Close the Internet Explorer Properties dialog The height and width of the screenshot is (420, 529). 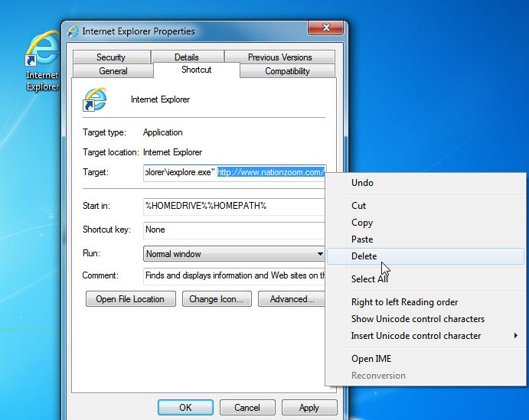(325, 28)
